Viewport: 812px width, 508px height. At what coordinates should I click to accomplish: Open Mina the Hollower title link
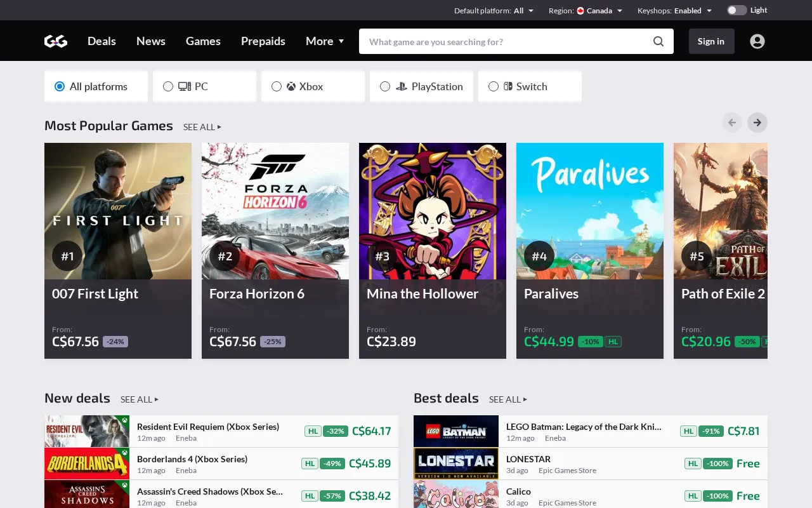tap(422, 294)
